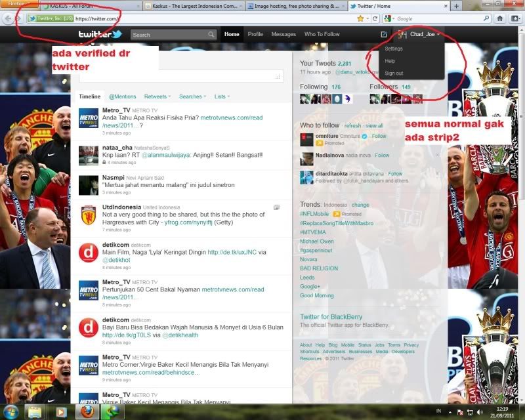Click refresh in Who to follow

[352, 125]
